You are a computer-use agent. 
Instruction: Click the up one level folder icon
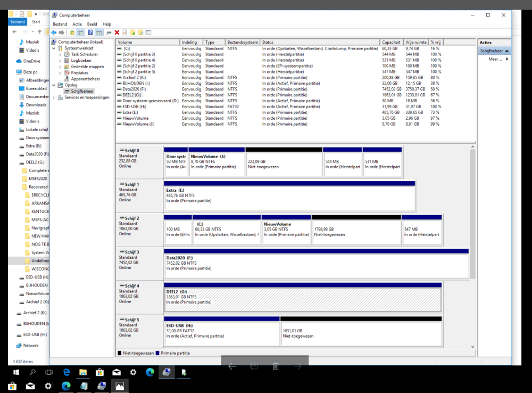(72, 32)
